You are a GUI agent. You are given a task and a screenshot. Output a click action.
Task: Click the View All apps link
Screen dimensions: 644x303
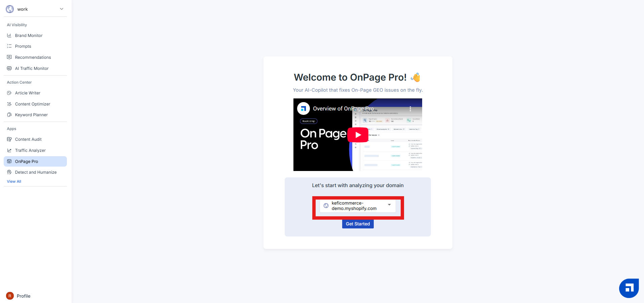click(x=14, y=181)
